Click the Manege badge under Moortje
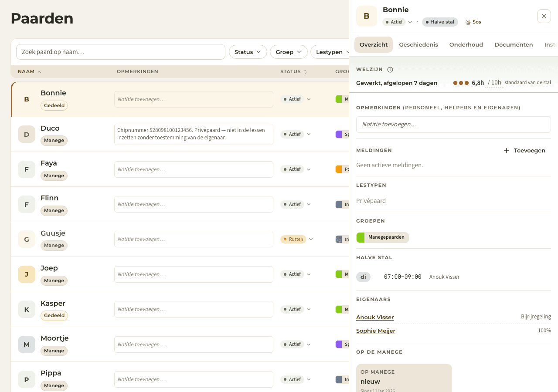Image resolution: width=558 pixels, height=392 pixels. pos(54,351)
